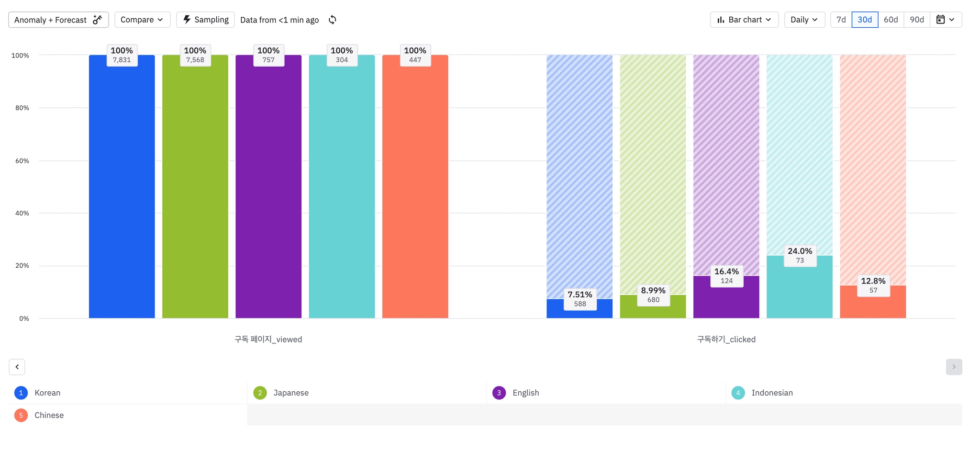
Task: Switch to the 90d time range
Action: pos(917,20)
